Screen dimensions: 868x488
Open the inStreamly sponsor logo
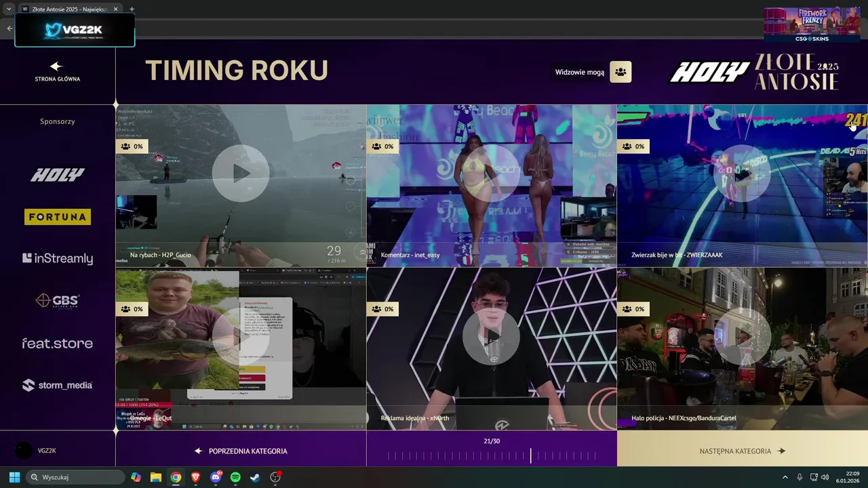tap(58, 258)
